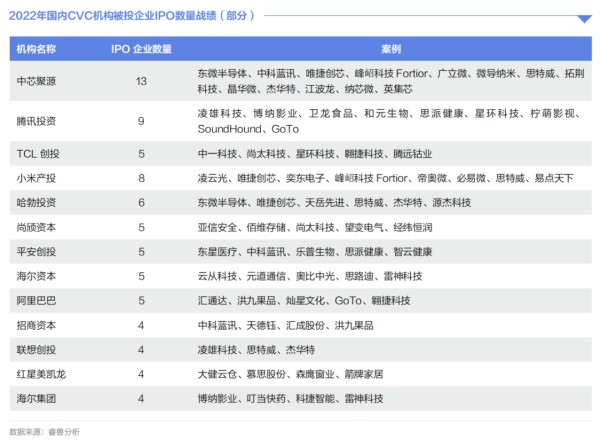Viewport: 600px width, 447px height.
Task: Select the '联想创投' institution name
Action: [x=36, y=350]
